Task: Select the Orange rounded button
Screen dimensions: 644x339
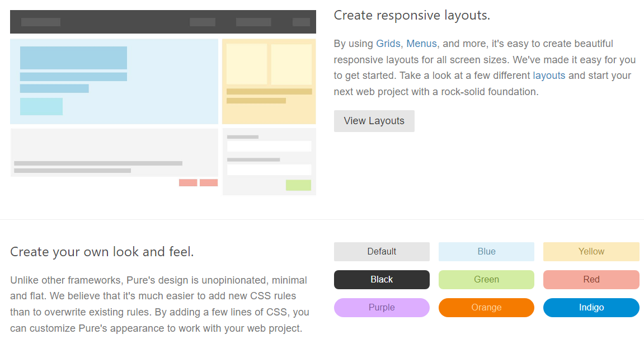Action: (x=486, y=308)
